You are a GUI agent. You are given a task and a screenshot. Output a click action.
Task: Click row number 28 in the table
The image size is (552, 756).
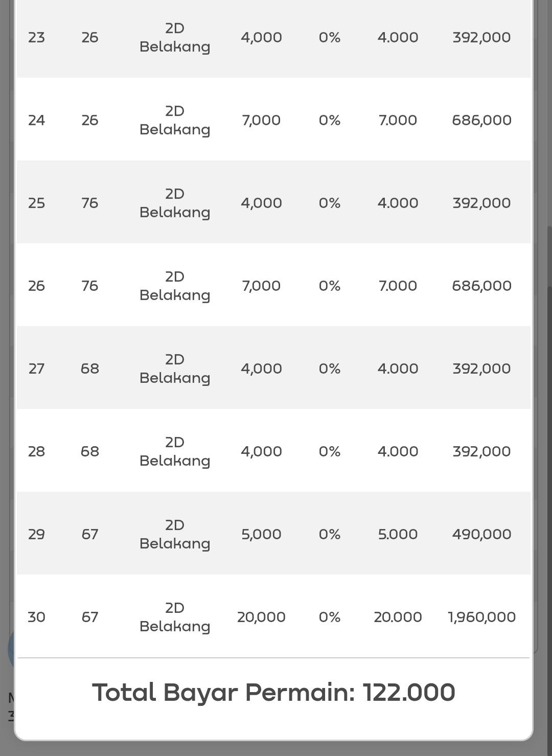36,451
